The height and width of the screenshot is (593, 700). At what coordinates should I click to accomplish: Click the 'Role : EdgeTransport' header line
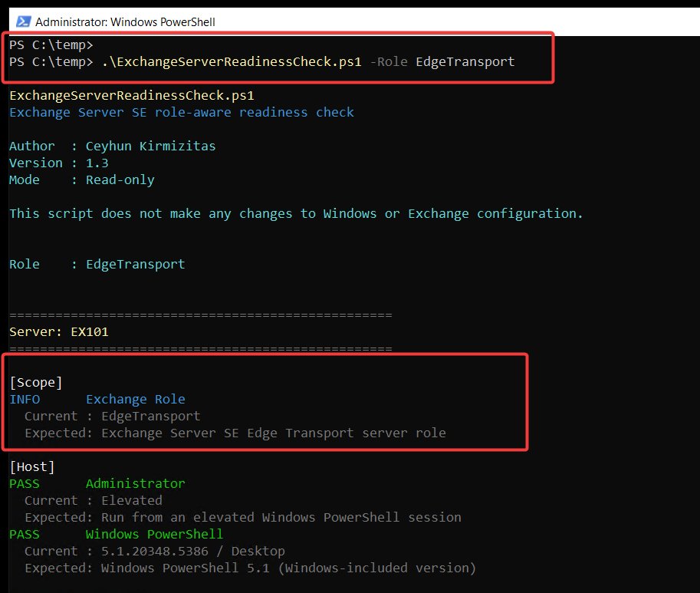coord(97,265)
